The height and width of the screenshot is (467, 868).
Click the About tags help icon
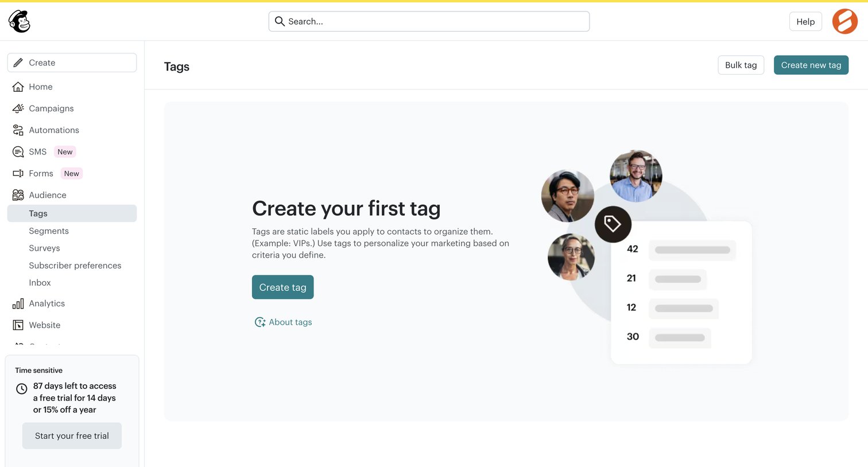coord(260,322)
